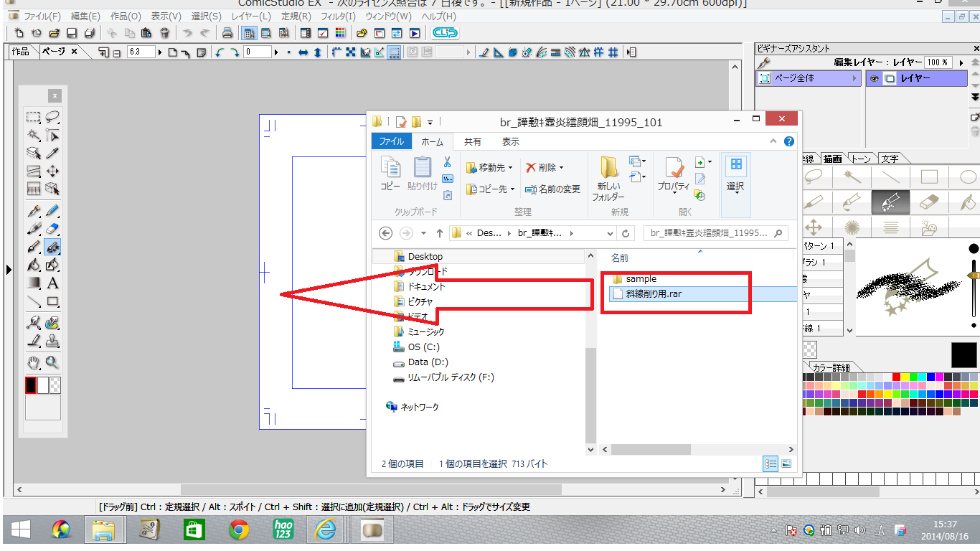Image resolution: width=980 pixels, height=551 pixels.
Task: Open the 移動先 dropdown in Explorer
Action: (x=489, y=168)
